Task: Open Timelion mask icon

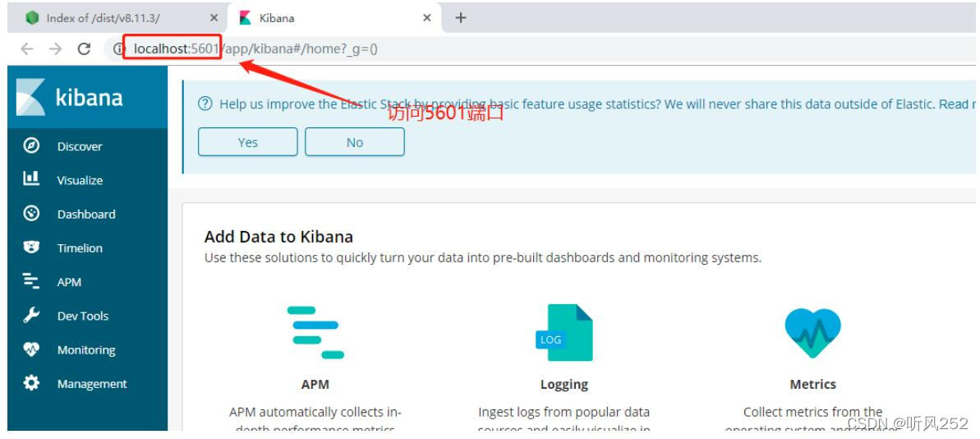Action: click(31, 247)
